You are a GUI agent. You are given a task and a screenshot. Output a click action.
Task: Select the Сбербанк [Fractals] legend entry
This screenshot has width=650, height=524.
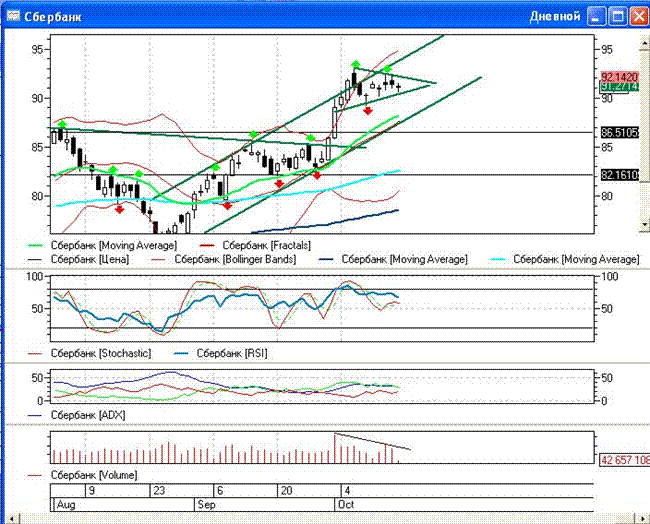tap(255, 245)
